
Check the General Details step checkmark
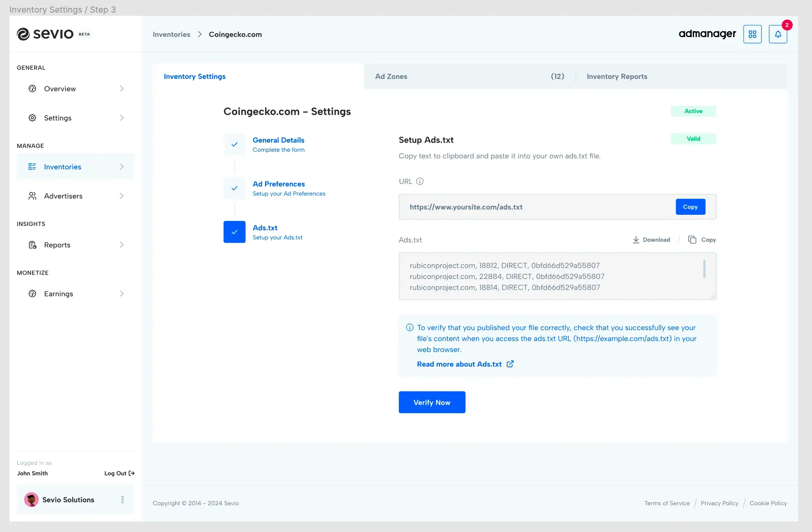[234, 144]
